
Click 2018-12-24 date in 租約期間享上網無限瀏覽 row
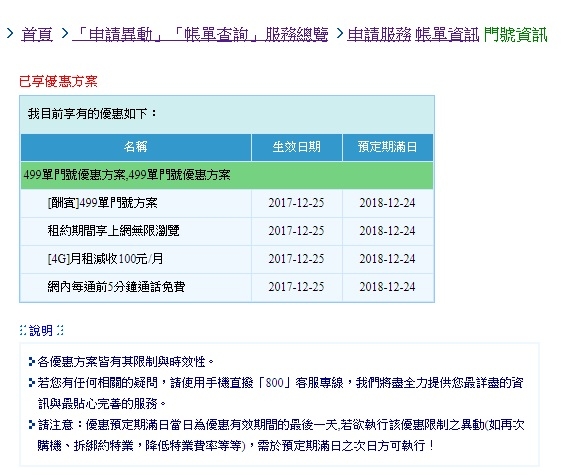387,231
